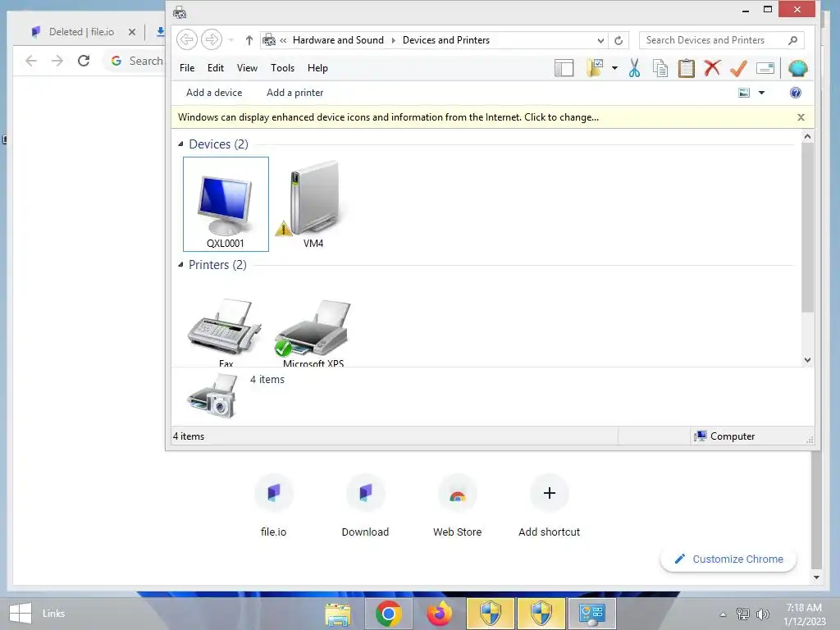Click the back navigation arrow in Explorer

186,39
